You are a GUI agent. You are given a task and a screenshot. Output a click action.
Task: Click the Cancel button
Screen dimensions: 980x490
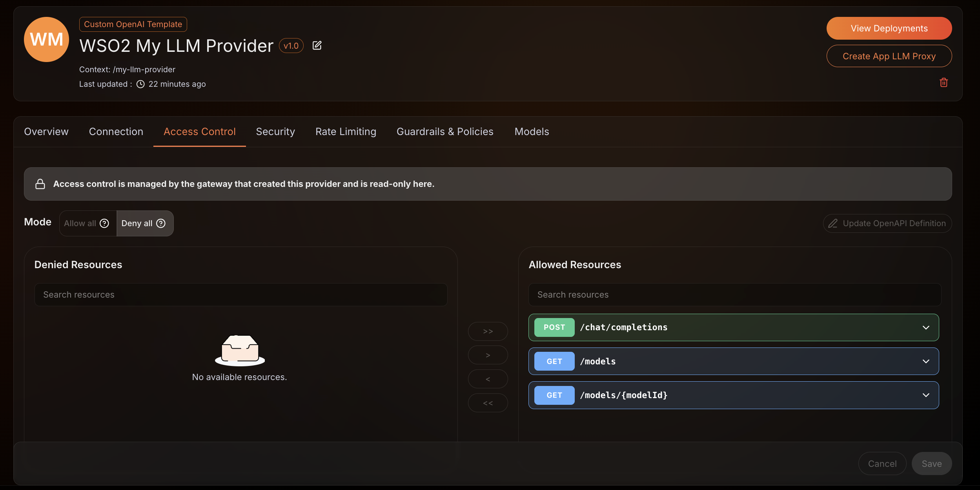pos(882,464)
